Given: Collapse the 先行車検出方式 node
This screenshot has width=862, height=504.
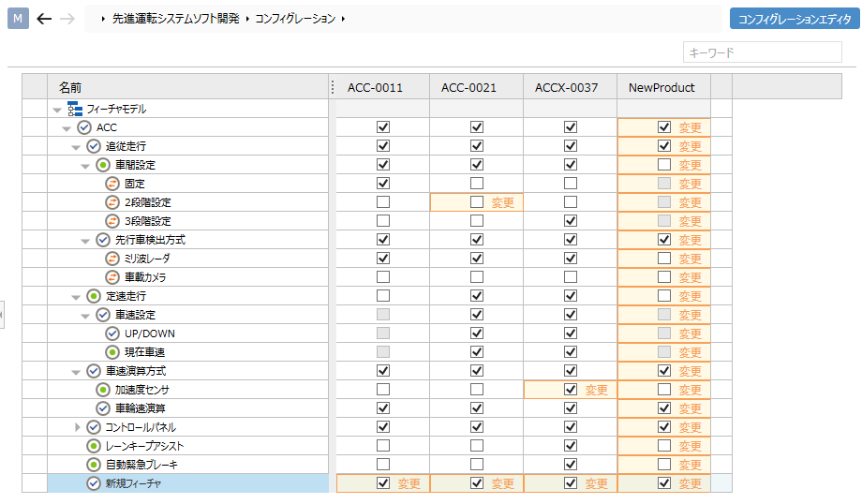Looking at the screenshot, I should pos(85,241).
